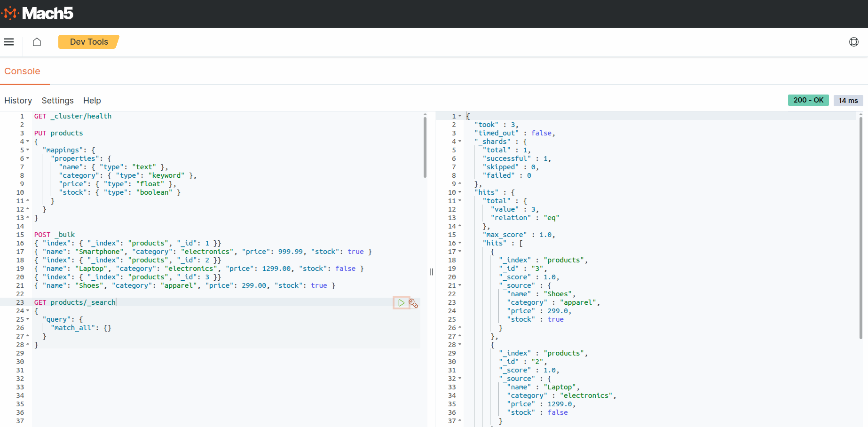Fold the "query" block at line 25

click(x=28, y=319)
